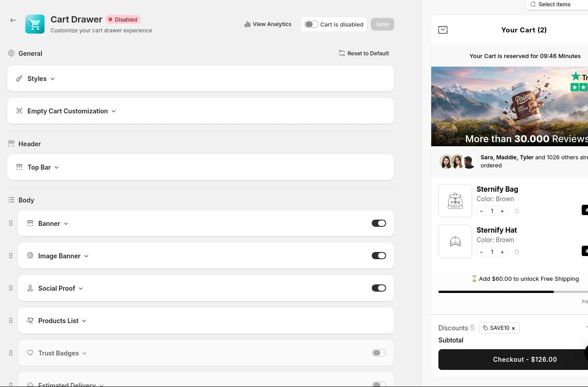Click the Sternify Bag product thumbnail

coord(455,201)
